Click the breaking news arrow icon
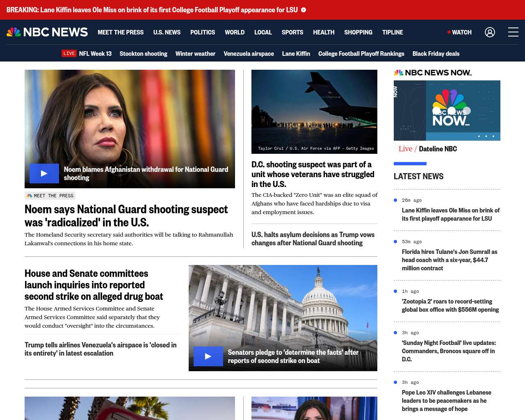 [304, 10]
